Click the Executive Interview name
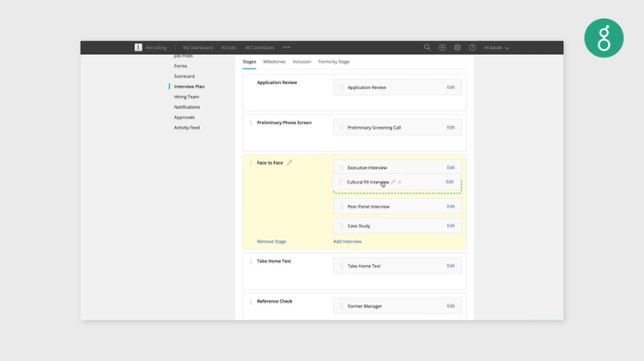The width and height of the screenshot is (644, 361). point(368,168)
